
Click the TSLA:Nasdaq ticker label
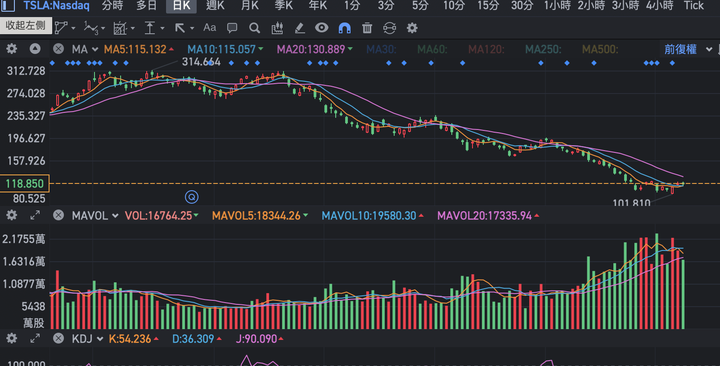point(56,6)
